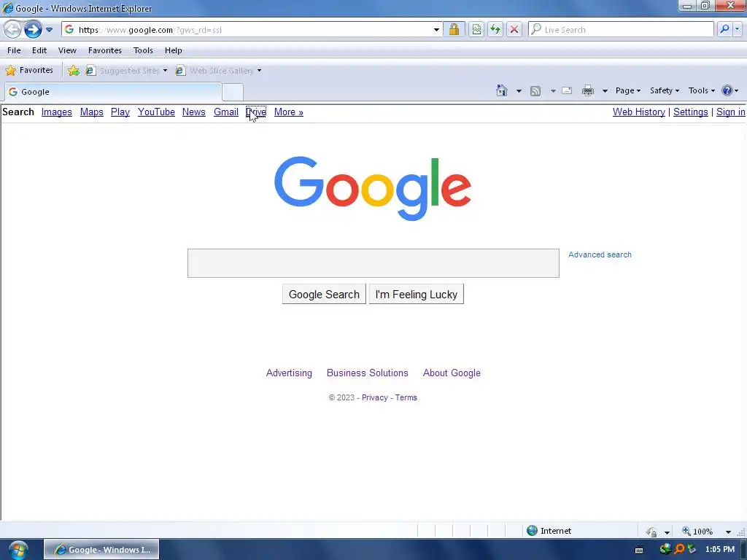Click the Google Internet Explorer taskbar button
The height and width of the screenshot is (560, 747).
[101, 550]
